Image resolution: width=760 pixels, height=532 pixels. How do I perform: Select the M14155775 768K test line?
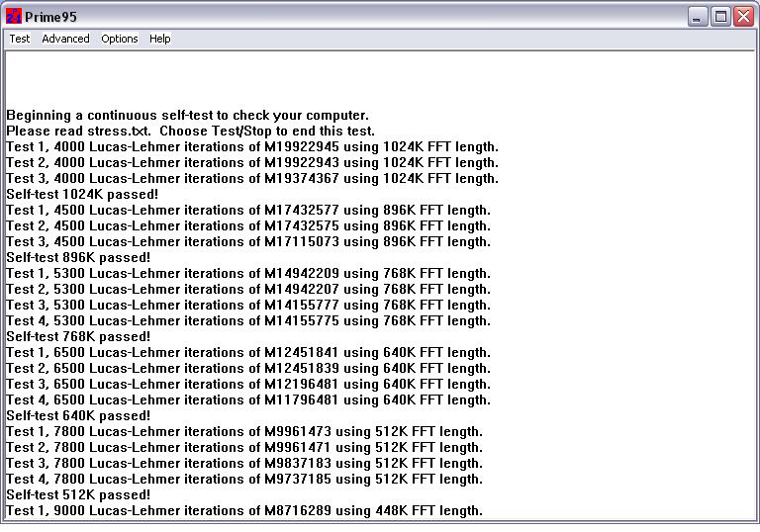coord(248,321)
